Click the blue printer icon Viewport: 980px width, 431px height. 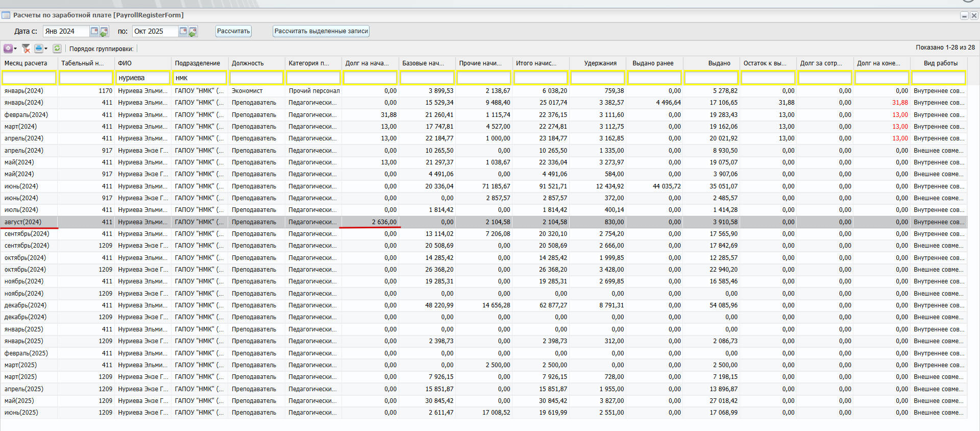coord(38,49)
